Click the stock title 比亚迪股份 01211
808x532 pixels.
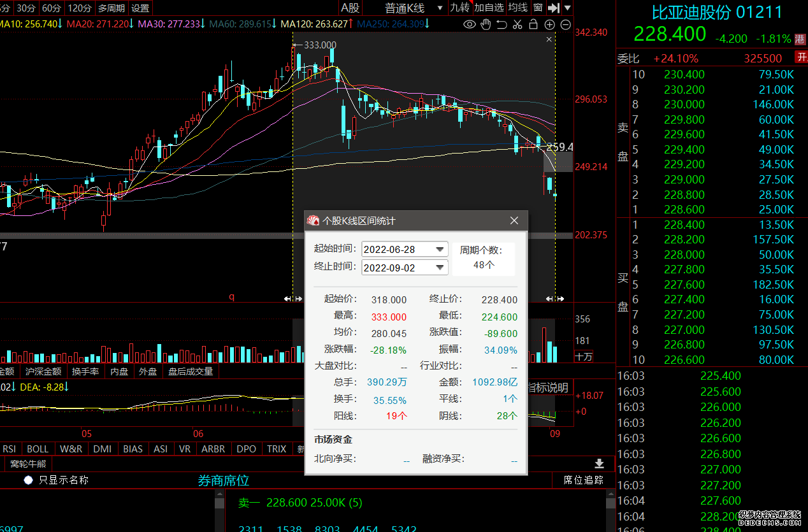click(716, 12)
